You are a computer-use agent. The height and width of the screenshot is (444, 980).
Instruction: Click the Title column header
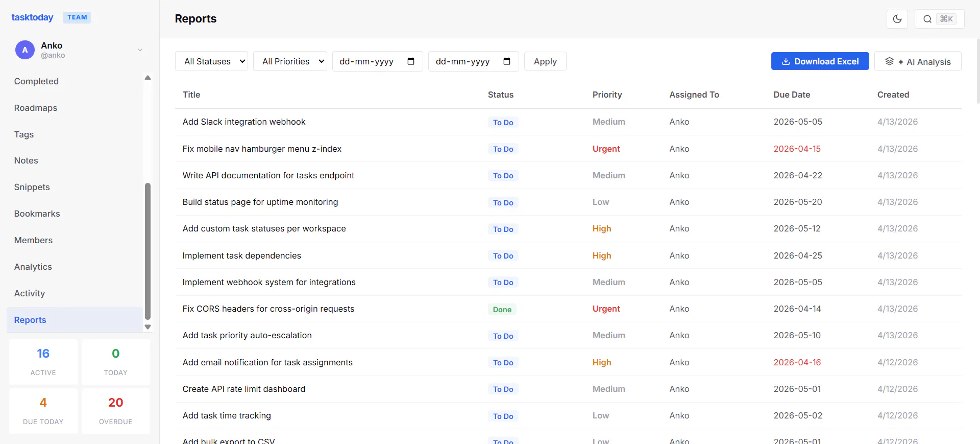click(x=191, y=95)
